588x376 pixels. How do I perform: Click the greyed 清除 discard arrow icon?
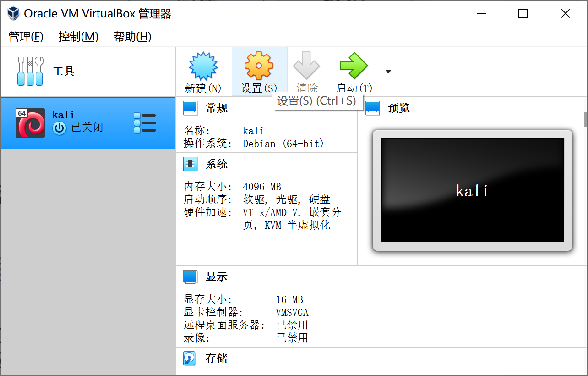click(306, 66)
